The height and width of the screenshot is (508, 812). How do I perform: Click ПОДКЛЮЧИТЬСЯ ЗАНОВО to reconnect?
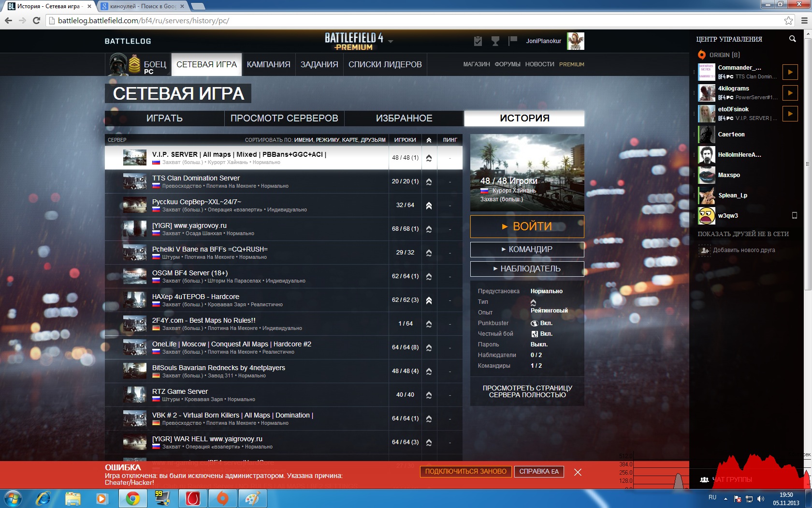[466, 472]
